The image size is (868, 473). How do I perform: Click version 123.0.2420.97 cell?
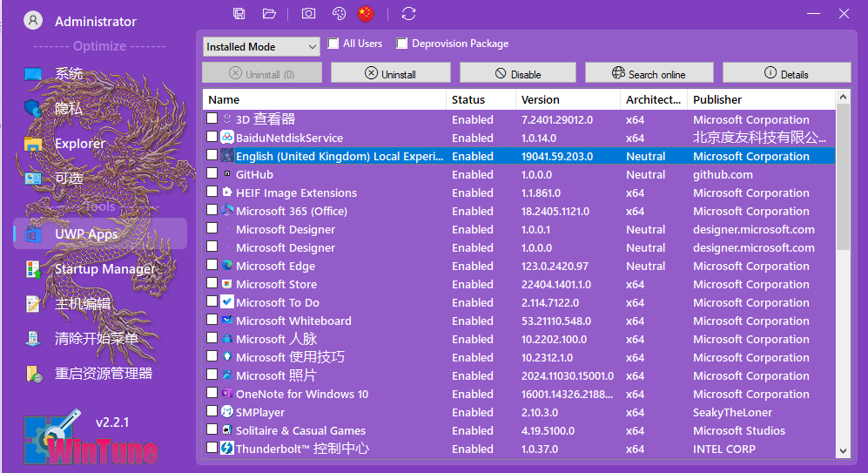555,266
